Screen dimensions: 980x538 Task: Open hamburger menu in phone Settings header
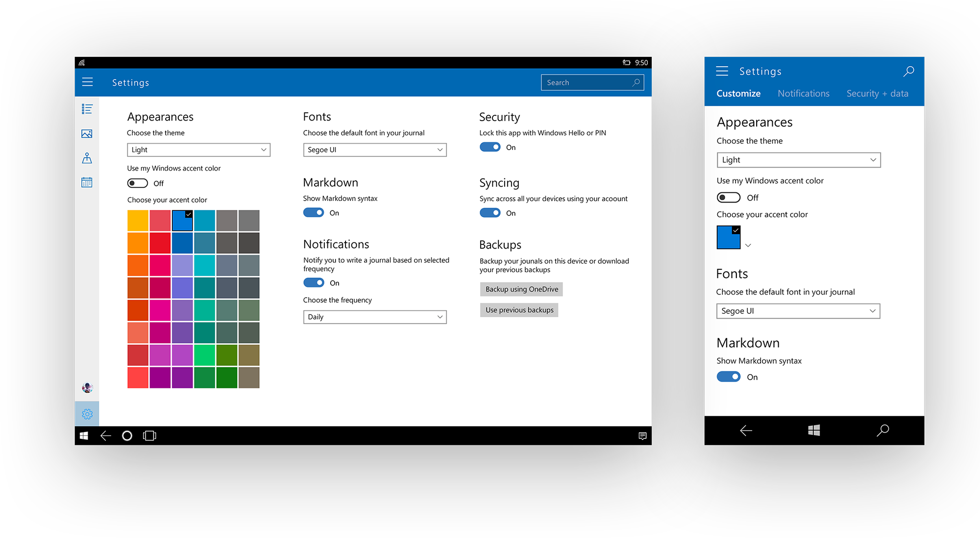click(722, 71)
